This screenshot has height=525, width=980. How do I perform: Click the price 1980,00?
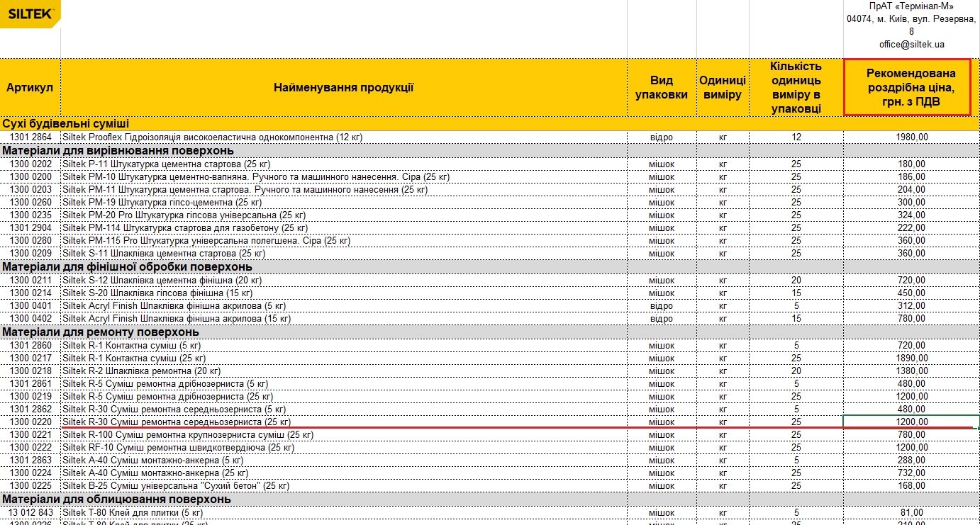[911, 137]
